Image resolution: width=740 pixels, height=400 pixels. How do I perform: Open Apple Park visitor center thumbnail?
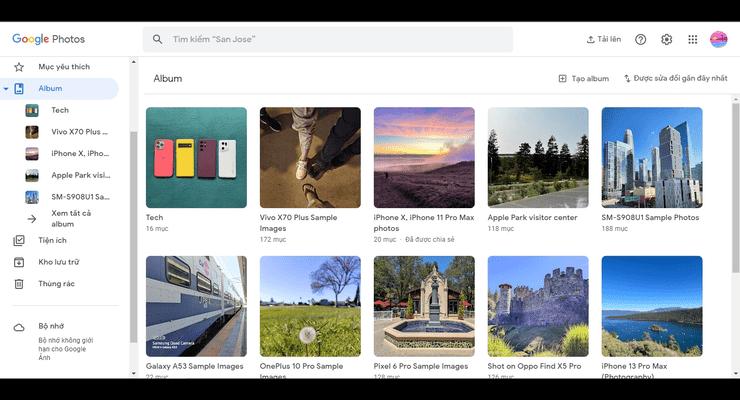click(x=538, y=158)
